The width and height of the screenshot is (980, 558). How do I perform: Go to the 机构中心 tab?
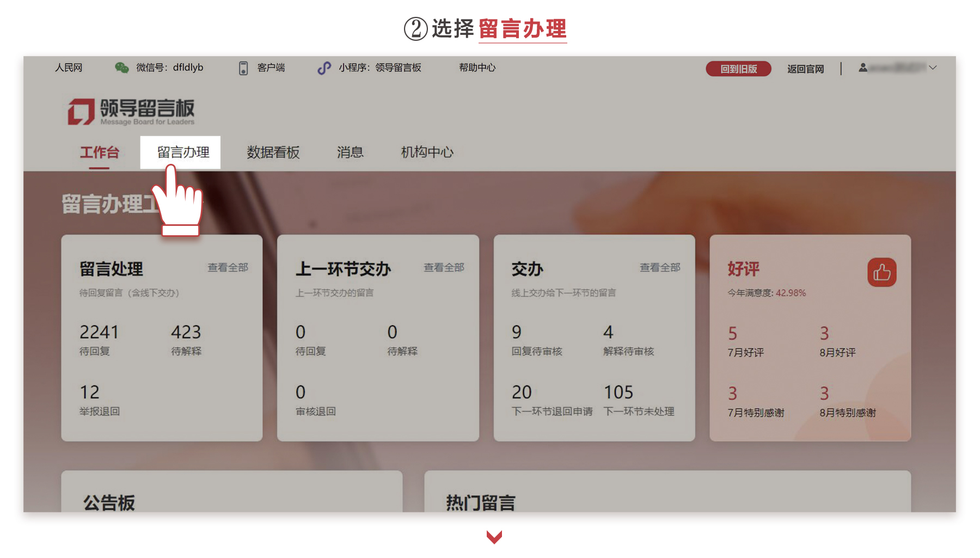coord(427,152)
